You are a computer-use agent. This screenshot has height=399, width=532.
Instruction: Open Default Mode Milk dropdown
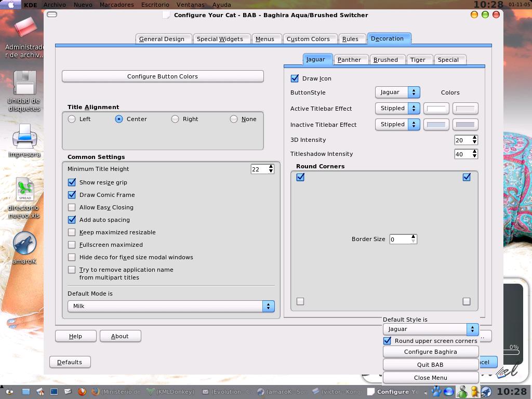[x=171, y=306]
